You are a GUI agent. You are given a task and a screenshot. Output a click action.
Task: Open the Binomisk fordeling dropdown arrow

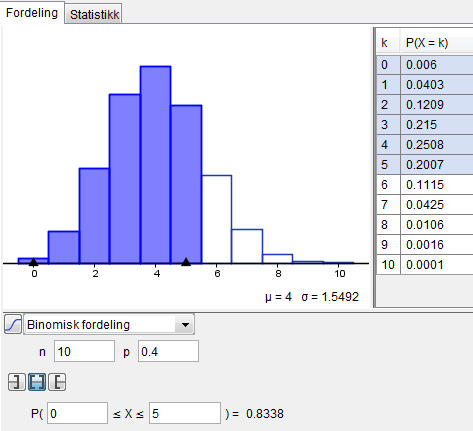185,324
